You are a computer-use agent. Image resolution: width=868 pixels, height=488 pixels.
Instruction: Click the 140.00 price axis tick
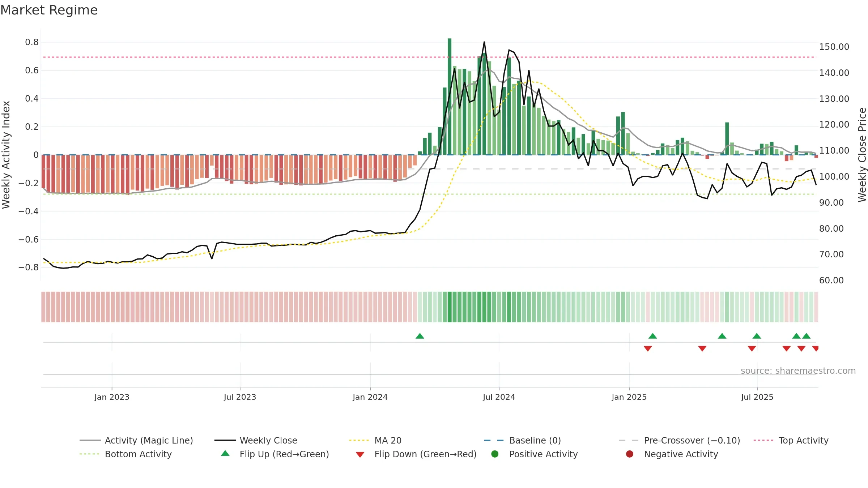tap(834, 73)
